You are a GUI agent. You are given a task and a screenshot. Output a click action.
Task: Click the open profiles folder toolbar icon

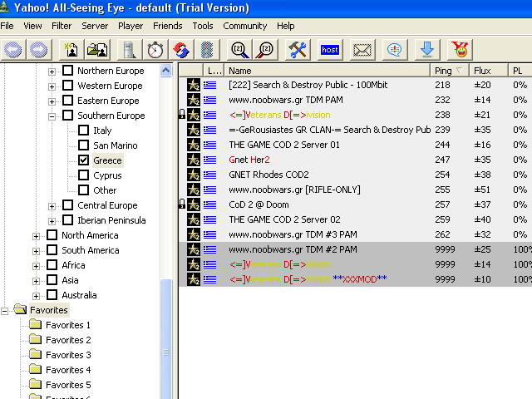tap(97, 50)
